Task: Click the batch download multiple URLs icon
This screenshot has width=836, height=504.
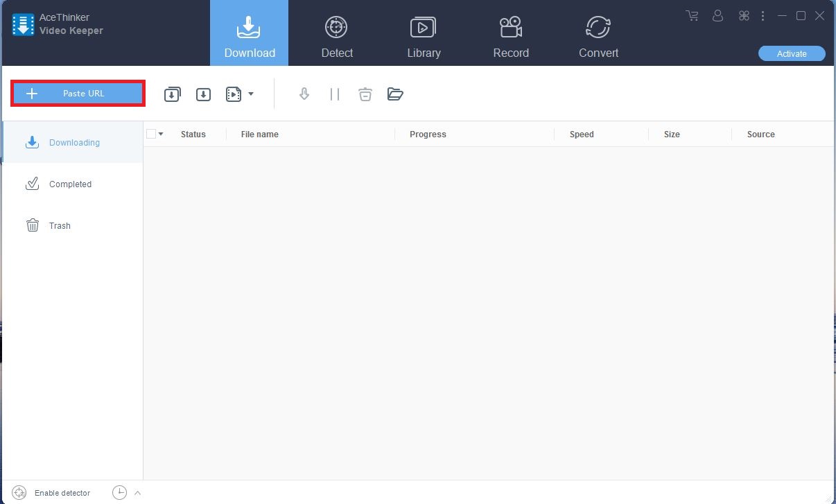Action: pos(172,94)
